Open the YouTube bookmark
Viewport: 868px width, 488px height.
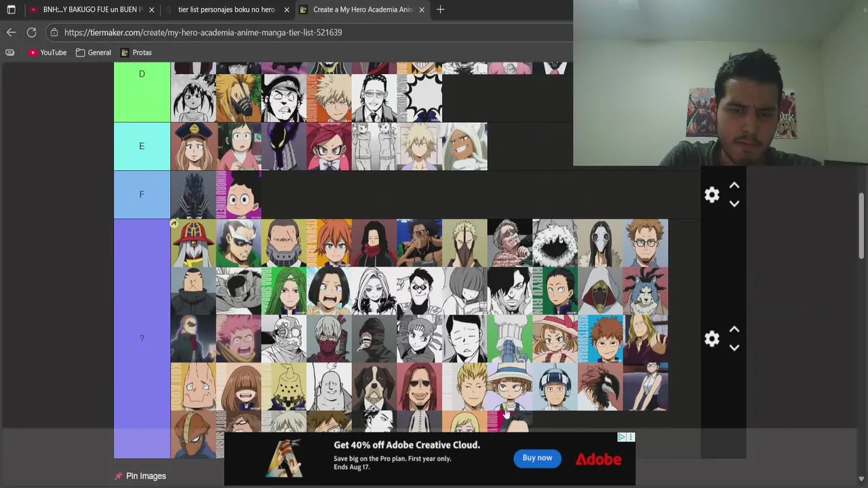(47, 52)
